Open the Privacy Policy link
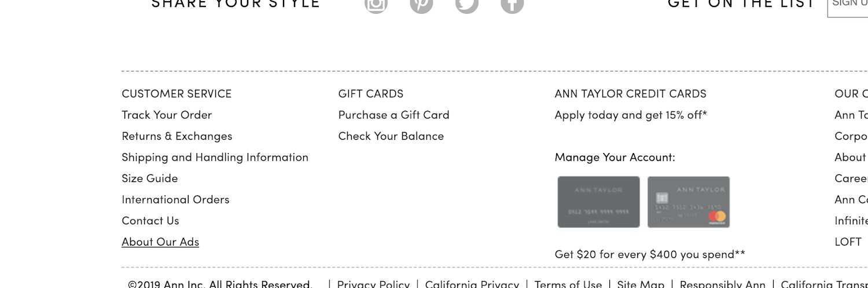Image resolution: width=868 pixels, height=288 pixels. [373, 284]
